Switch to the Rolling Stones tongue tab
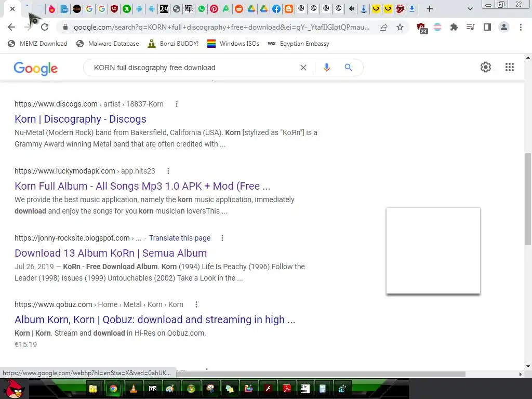Screen dimensions: 532x399 point(400,9)
